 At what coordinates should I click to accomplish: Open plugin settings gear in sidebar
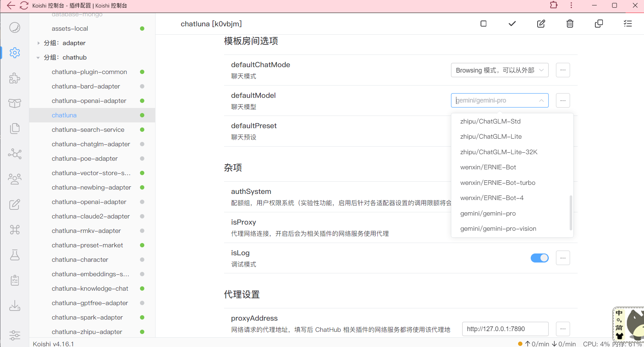coord(15,53)
